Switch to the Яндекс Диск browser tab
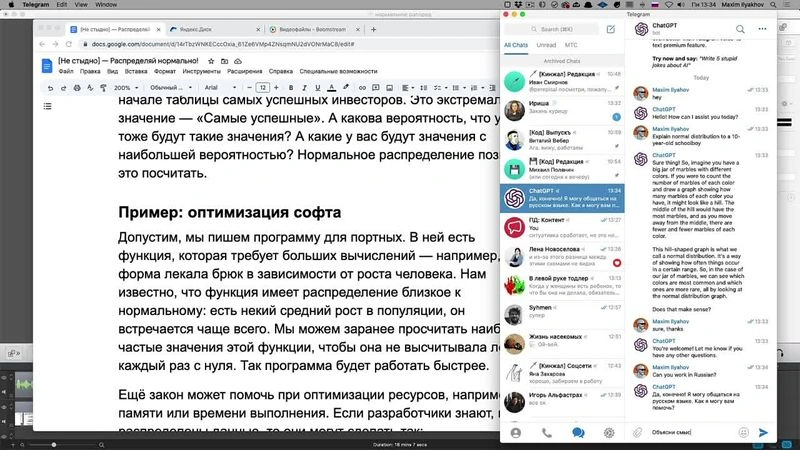The image size is (800, 450). [215, 29]
